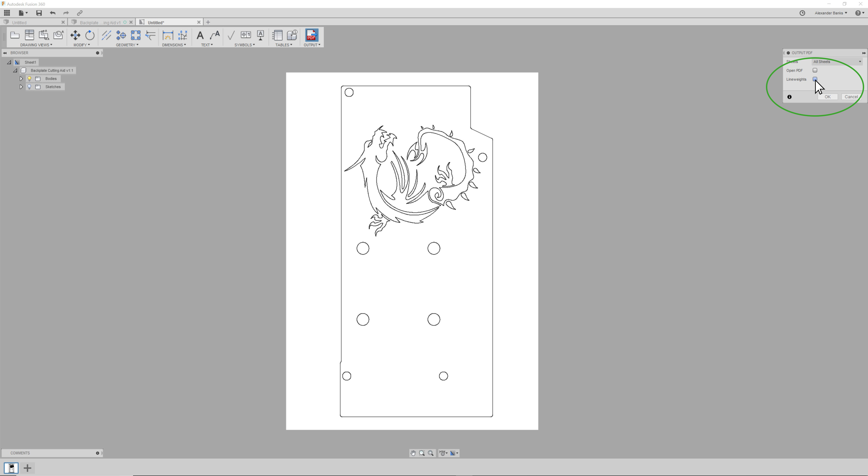The height and width of the screenshot is (476, 868).
Task: Toggle visibility bulb for Sketches
Action: click(29, 87)
